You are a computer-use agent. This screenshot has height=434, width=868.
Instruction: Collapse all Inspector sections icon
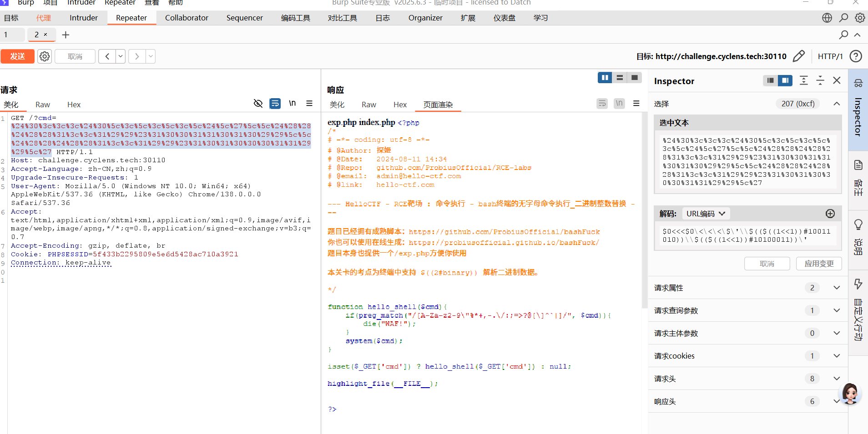(x=820, y=80)
